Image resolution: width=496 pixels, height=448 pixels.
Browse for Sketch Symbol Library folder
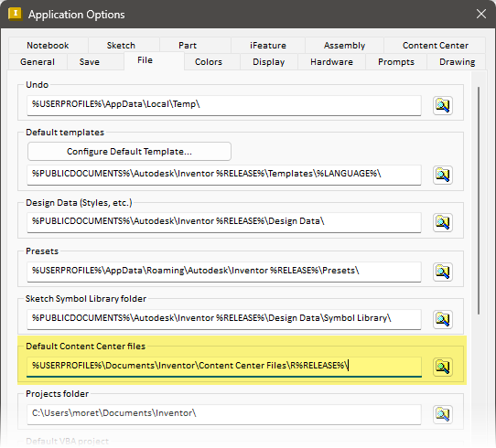pyautogui.click(x=443, y=319)
